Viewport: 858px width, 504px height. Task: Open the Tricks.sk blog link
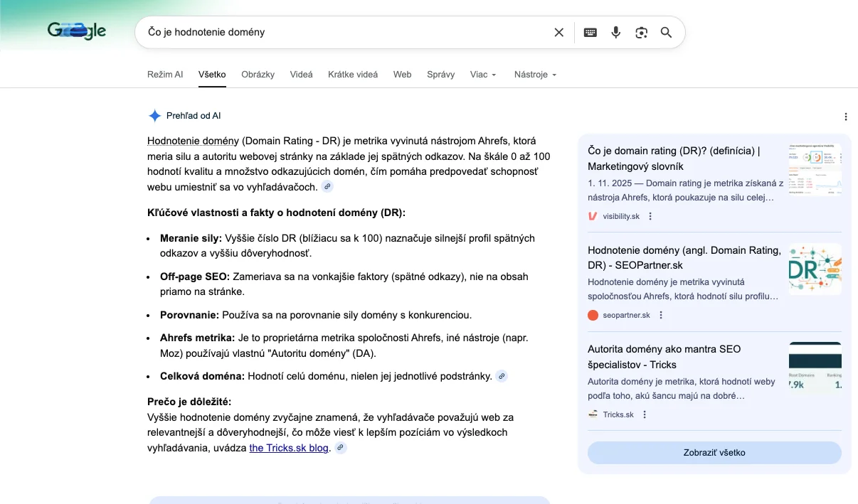[x=289, y=448]
